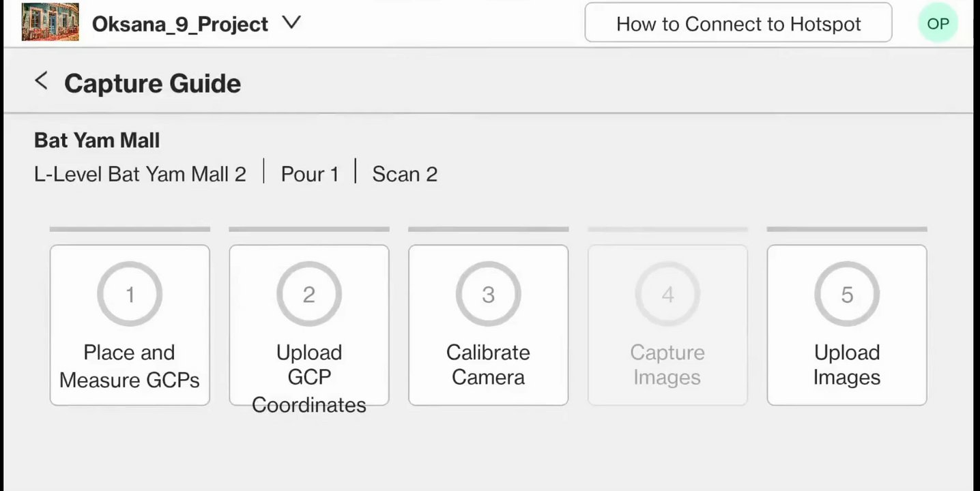This screenshot has height=491, width=980.
Task: Click the Pour 1 breadcrumb
Action: [x=310, y=174]
